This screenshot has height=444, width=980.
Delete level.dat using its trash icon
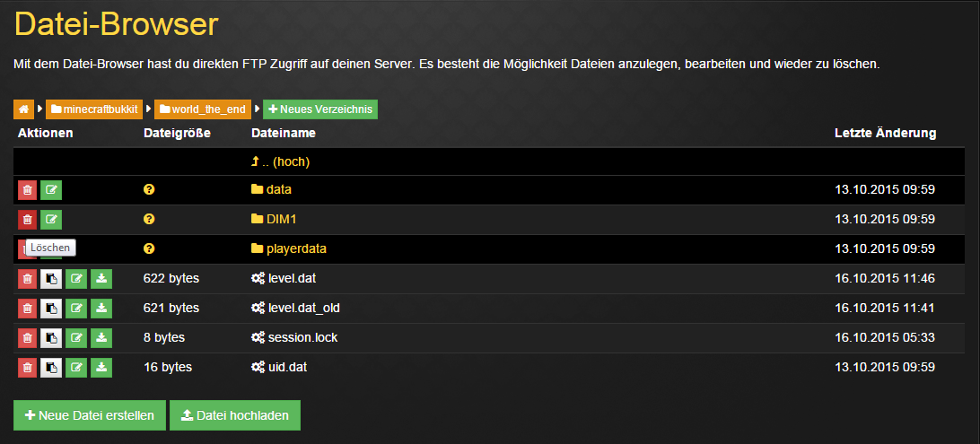pyautogui.click(x=27, y=278)
